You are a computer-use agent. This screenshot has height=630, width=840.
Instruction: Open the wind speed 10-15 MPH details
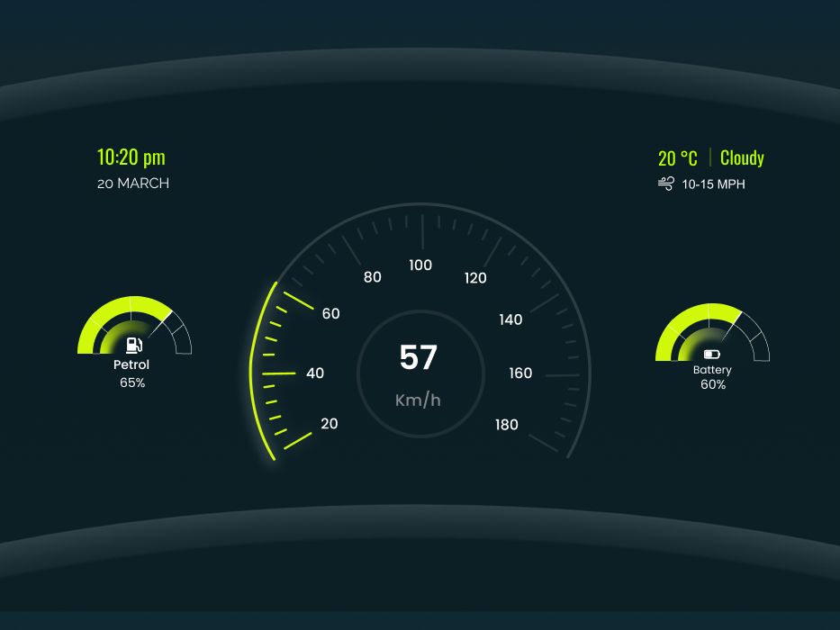pos(714,184)
